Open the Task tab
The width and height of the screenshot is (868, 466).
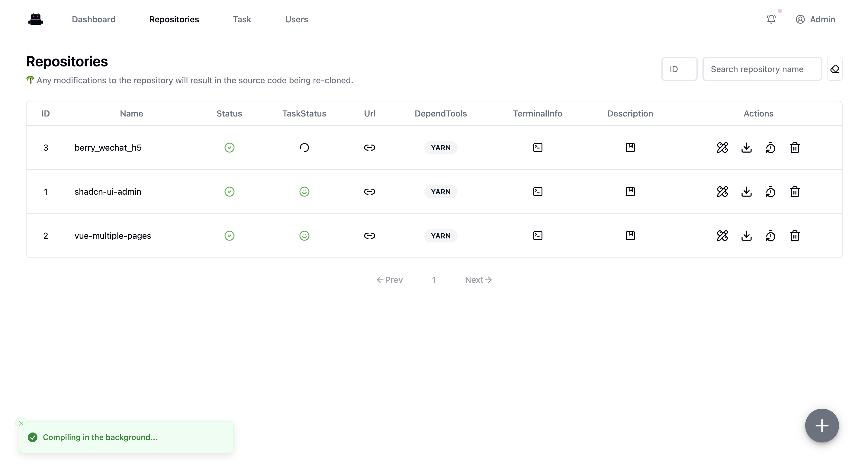pyautogui.click(x=242, y=19)
